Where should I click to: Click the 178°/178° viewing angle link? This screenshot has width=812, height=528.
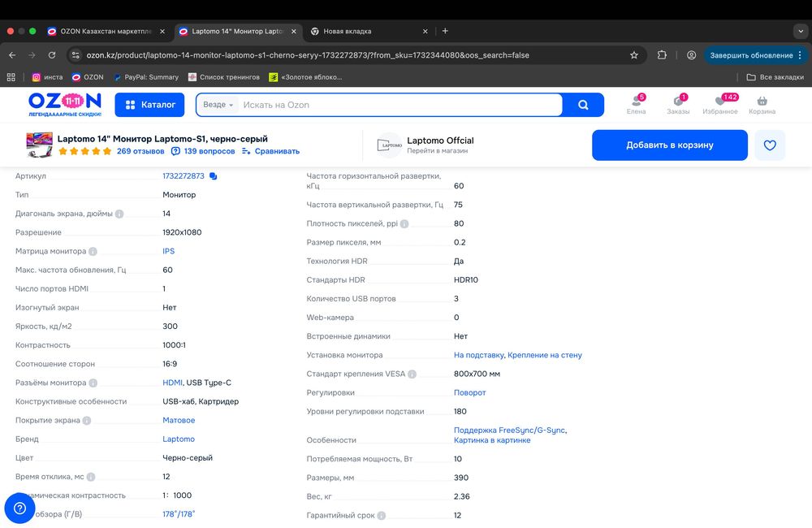click(179, 514)
